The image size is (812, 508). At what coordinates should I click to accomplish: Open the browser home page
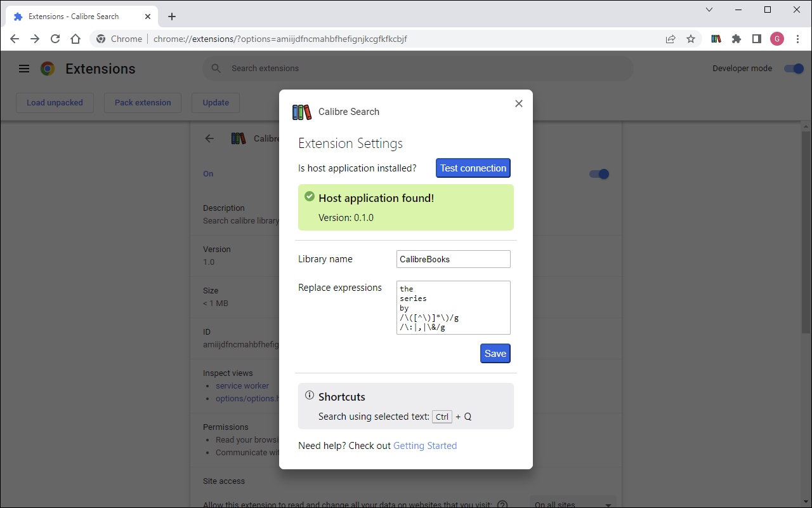75,39
